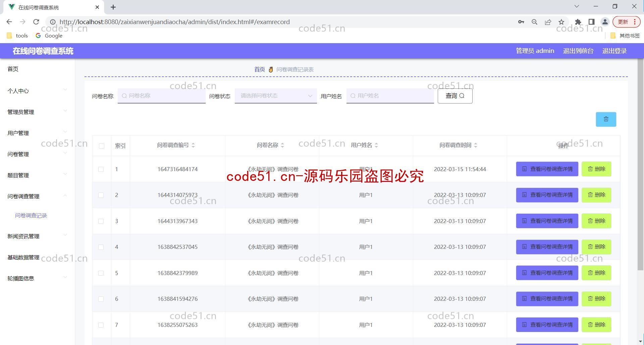Click the bookmark star icon in address bar
This screenshot has height=345, width=644.
(561, 22)
